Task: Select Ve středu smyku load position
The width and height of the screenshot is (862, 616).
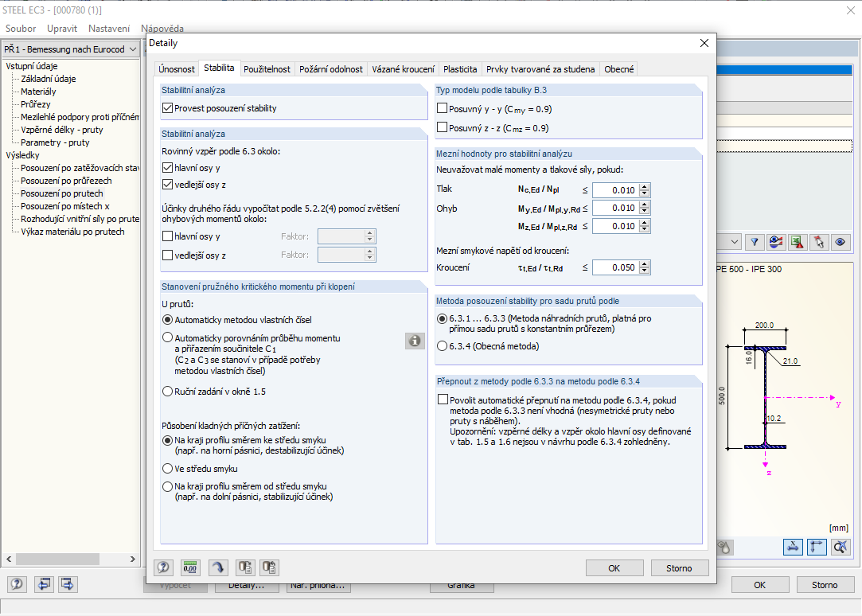Action: tap(168, 469)
